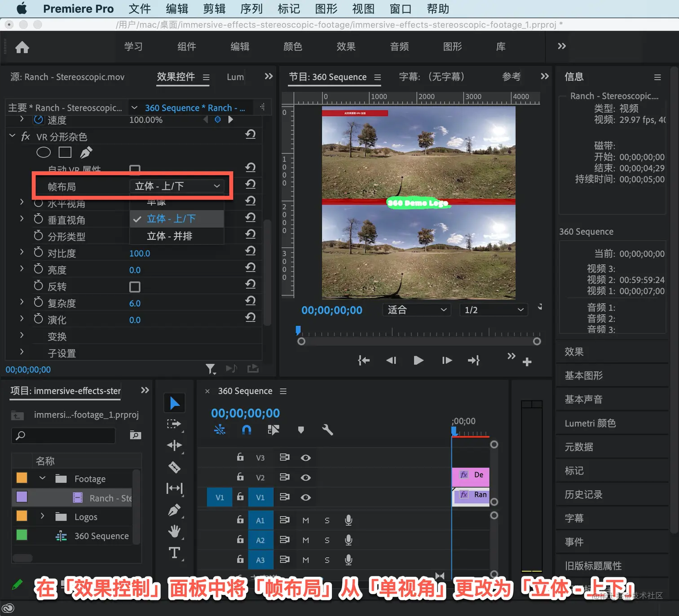
Task: Open the 窗口 menu
Action: (x=400, y=9)
